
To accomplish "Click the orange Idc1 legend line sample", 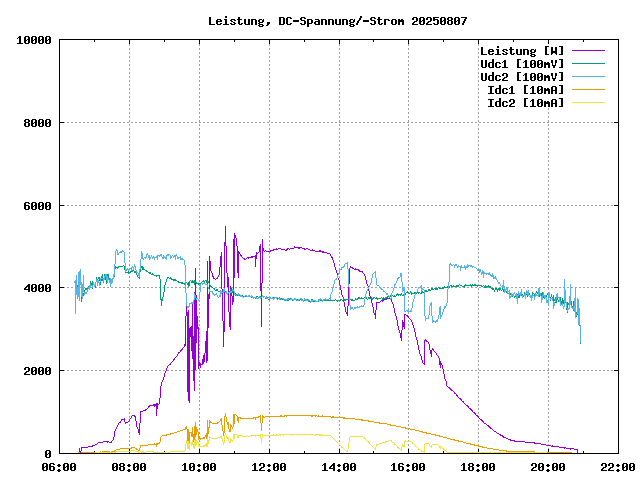I will [589, 90].
